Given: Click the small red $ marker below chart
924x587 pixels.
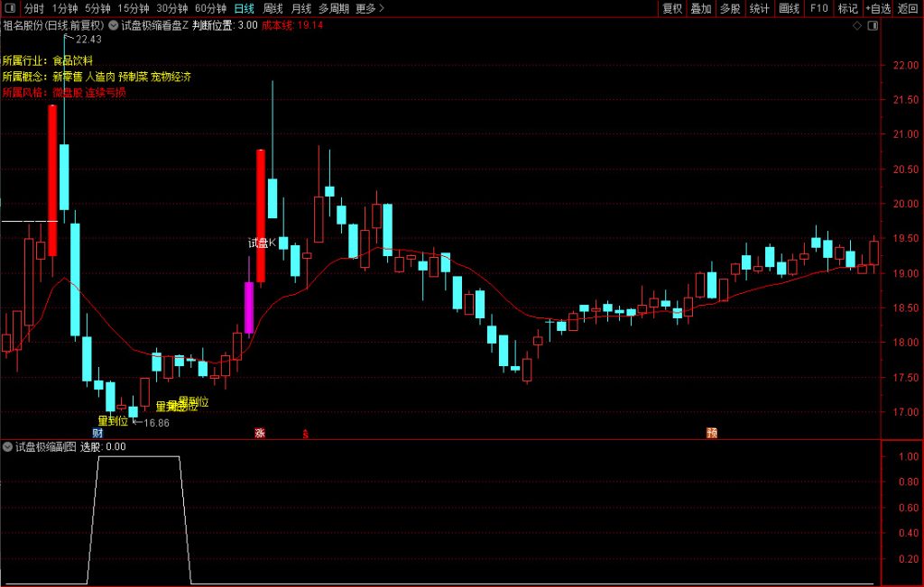Looking at the screenshot, I should pos(305,434).
